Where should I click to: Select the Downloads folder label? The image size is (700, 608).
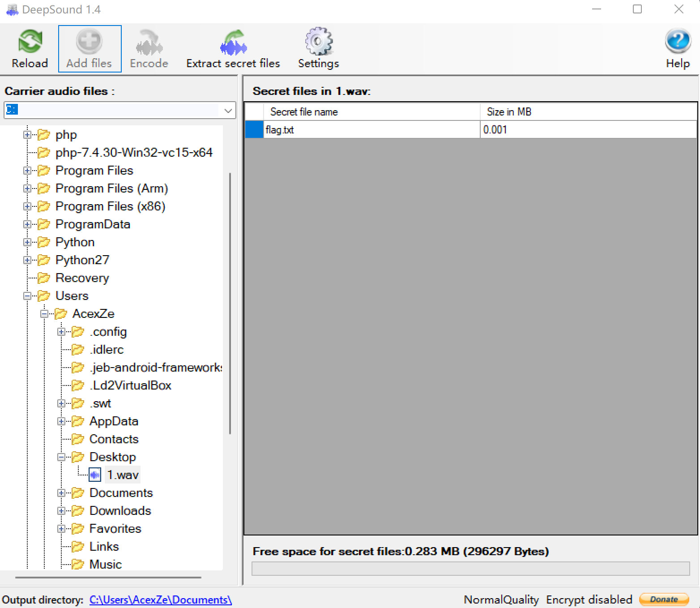(x=120, y=510)
